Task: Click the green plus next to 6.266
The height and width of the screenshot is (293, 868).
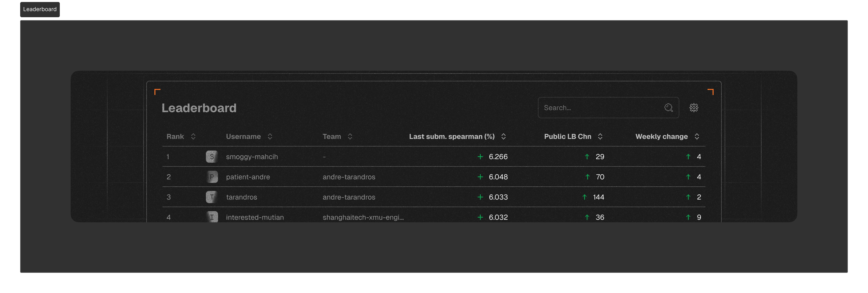Action: (480, 156)
